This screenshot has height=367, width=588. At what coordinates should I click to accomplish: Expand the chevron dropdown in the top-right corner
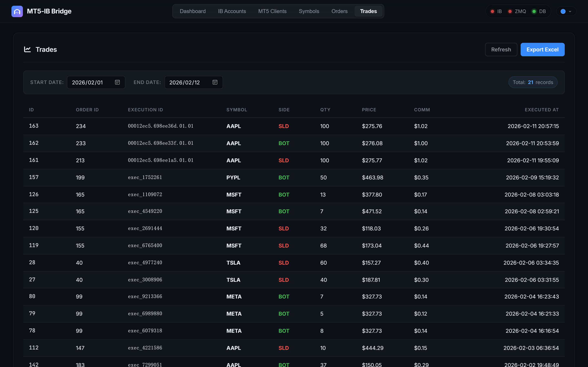(x=570, y=11)
